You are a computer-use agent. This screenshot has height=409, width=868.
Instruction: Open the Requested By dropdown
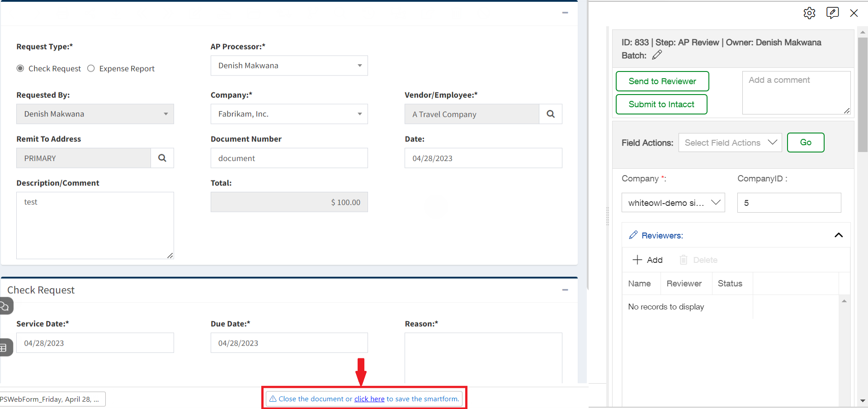[x=95, y=114]
